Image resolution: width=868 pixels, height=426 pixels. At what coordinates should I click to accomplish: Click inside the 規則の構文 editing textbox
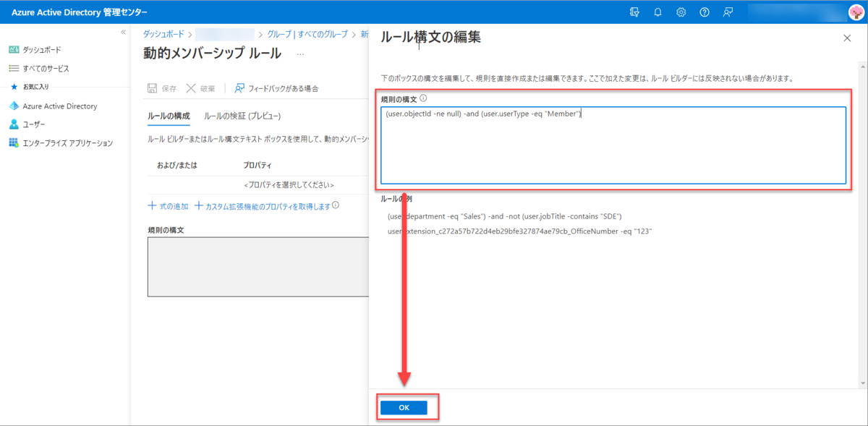[x=613, y=145]
